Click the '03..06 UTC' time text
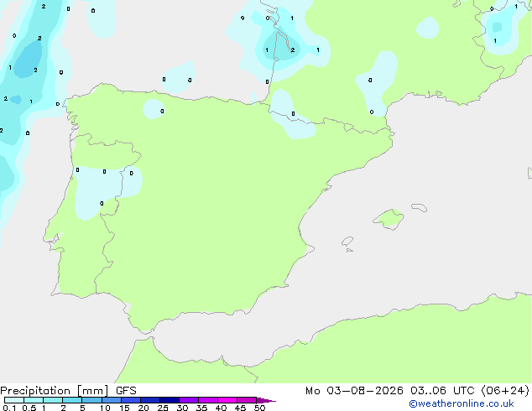This screenshot has height=411, width=532. coord(442,391)
